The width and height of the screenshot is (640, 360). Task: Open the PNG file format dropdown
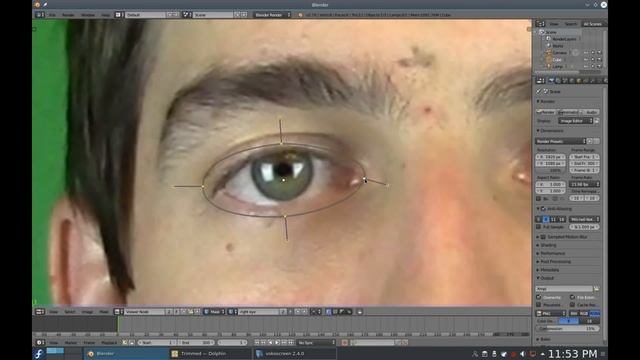pos(551,313)
